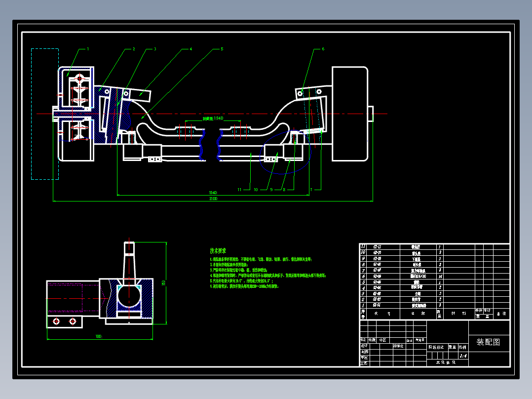Select leader balloon number 8 below the axle
This screenshot has width=532, height=399.
(284, 190)
